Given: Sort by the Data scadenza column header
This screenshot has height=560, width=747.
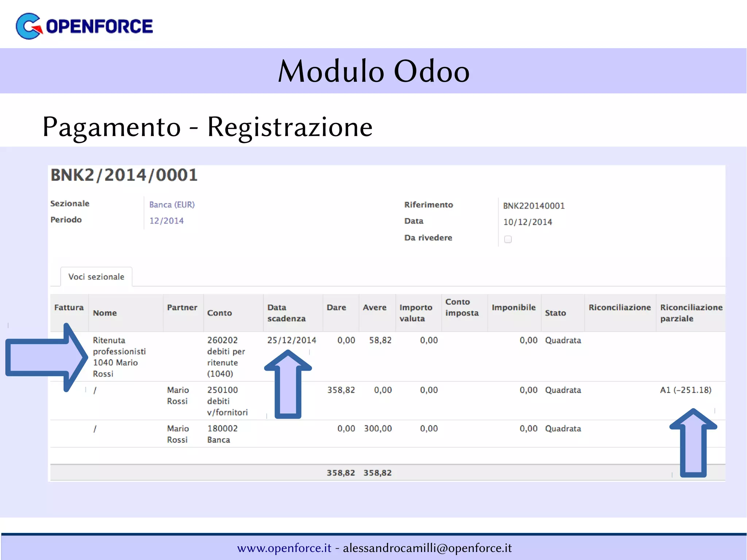Looking at the screenshot, I should click(286, 313).
